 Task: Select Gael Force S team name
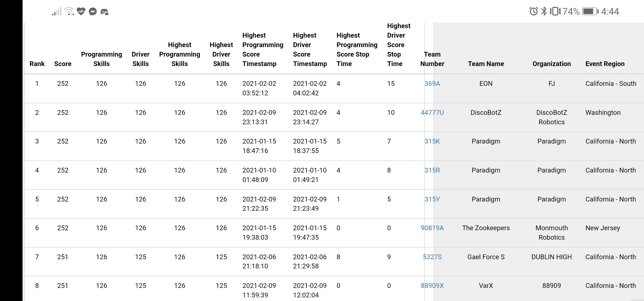486,257
